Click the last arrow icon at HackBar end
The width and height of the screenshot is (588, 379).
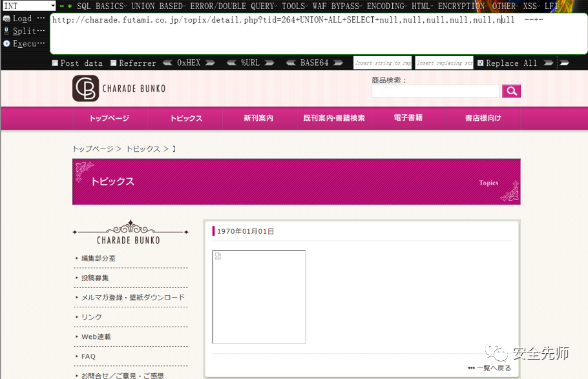565,63
